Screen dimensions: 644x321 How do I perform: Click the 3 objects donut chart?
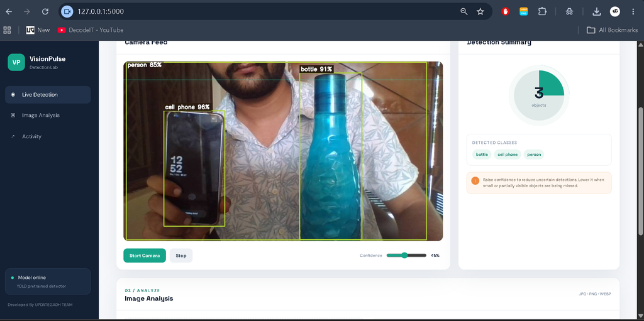pos(539,95)
